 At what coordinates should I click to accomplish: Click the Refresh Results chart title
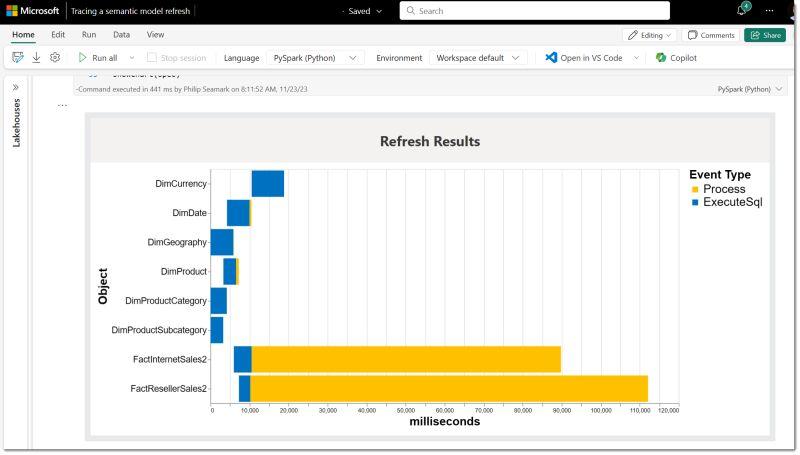[x=432, y=142]
